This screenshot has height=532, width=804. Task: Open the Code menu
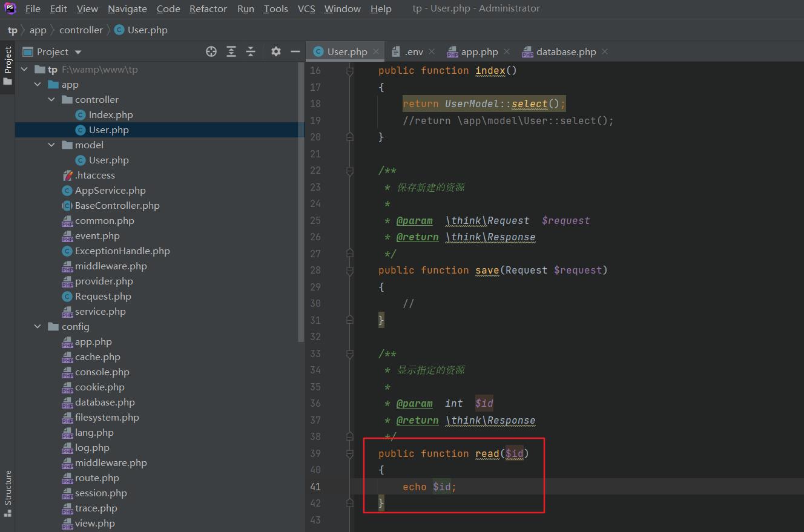[168, 8]
